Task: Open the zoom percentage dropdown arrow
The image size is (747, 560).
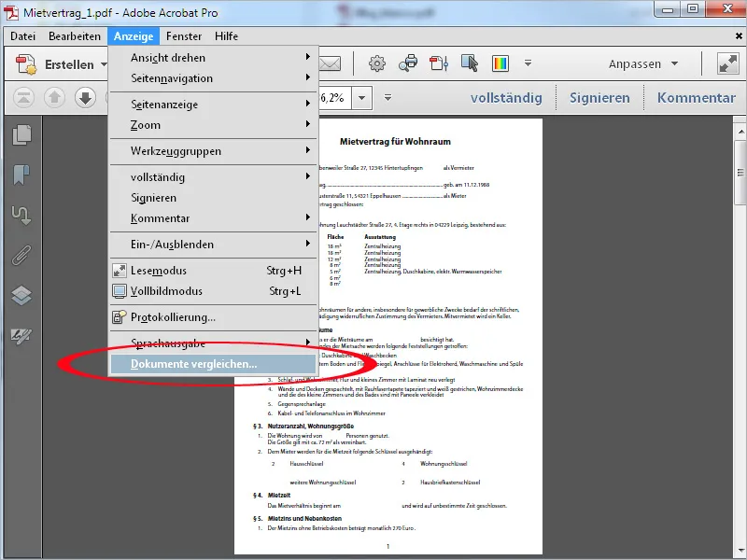Action: point(361,98)
